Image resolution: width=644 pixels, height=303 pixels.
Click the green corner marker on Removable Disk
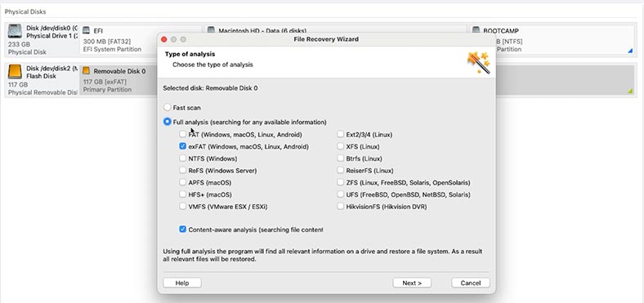coord(630,91)
